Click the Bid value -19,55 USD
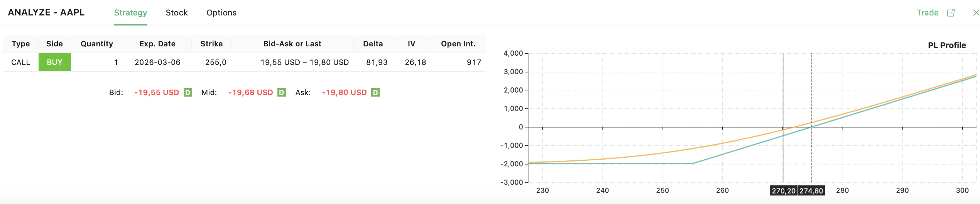The width and height of the screenshot is (980, 204). click(157, 93)
